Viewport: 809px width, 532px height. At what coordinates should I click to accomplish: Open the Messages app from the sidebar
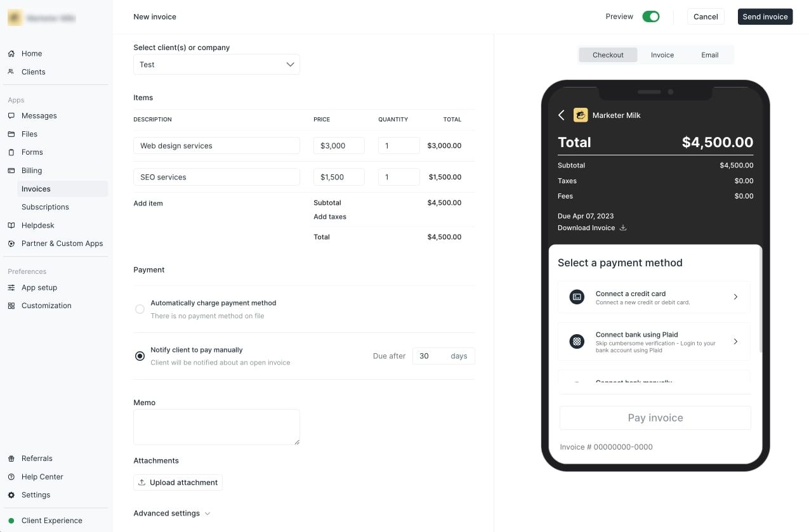[x=38, y=115]
